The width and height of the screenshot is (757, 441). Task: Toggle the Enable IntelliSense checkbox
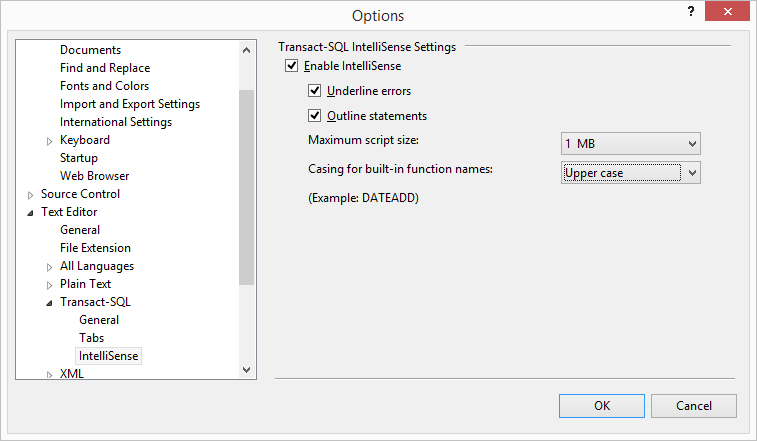[292, 67]
